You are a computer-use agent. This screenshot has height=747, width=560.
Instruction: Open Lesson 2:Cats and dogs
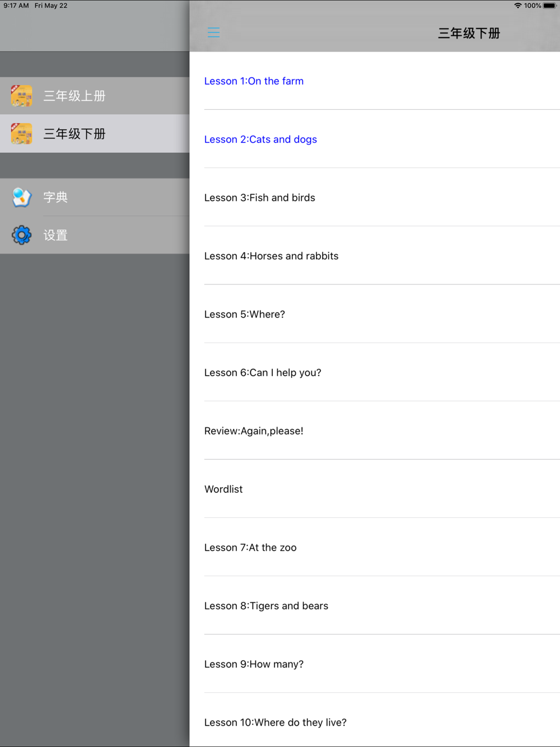click(x=375, y=139)
